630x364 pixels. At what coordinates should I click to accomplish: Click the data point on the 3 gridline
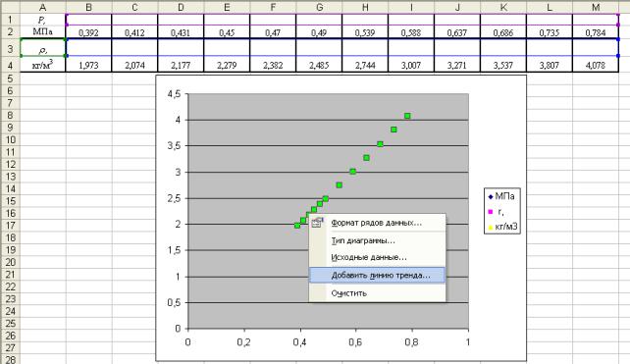coord(352,172)
